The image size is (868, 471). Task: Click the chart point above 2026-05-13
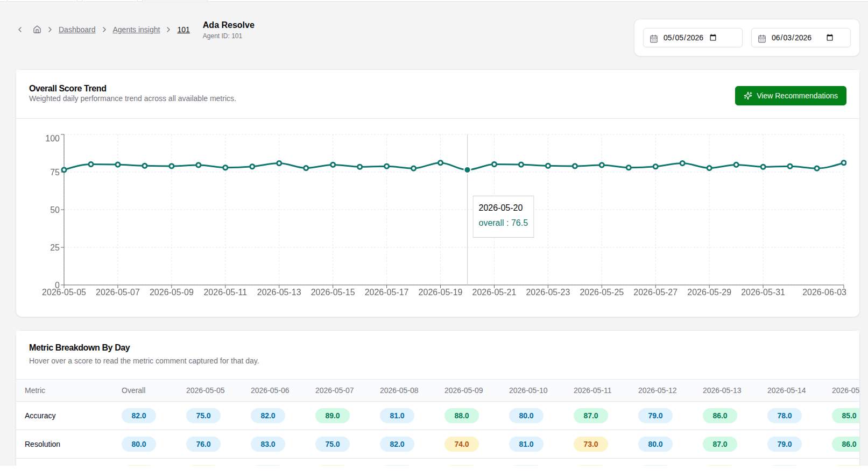click(279, 163)
